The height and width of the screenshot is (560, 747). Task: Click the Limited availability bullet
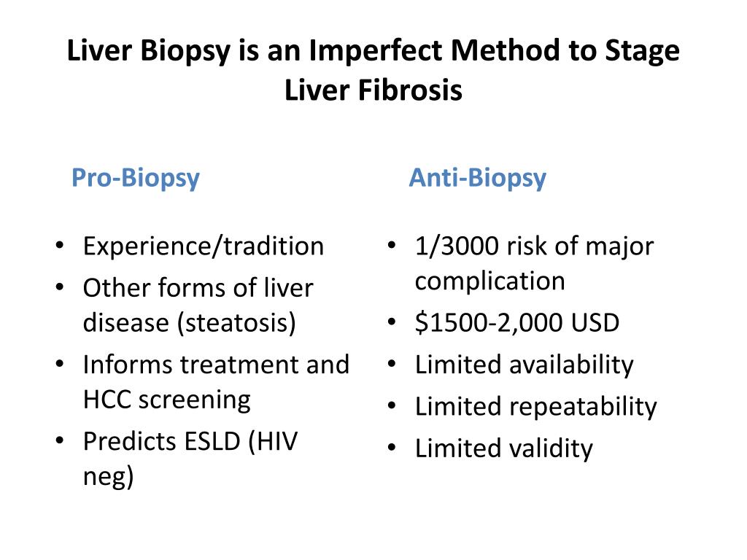coord(524,365)
